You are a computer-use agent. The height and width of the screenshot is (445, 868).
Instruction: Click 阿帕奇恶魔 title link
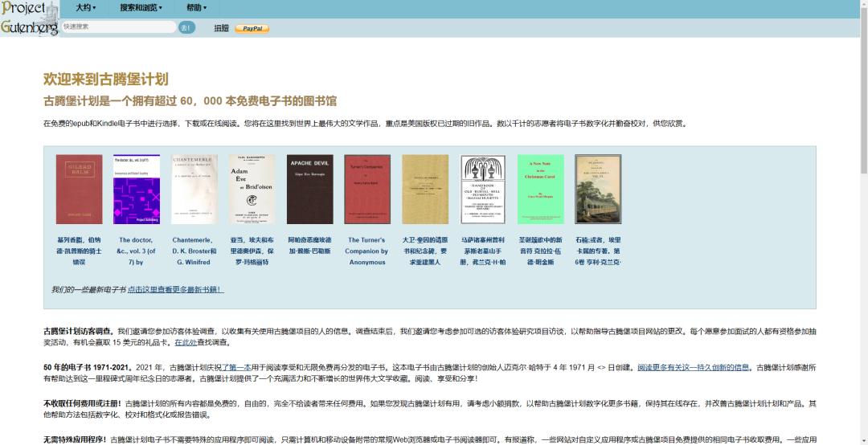(x=310, y=246)
